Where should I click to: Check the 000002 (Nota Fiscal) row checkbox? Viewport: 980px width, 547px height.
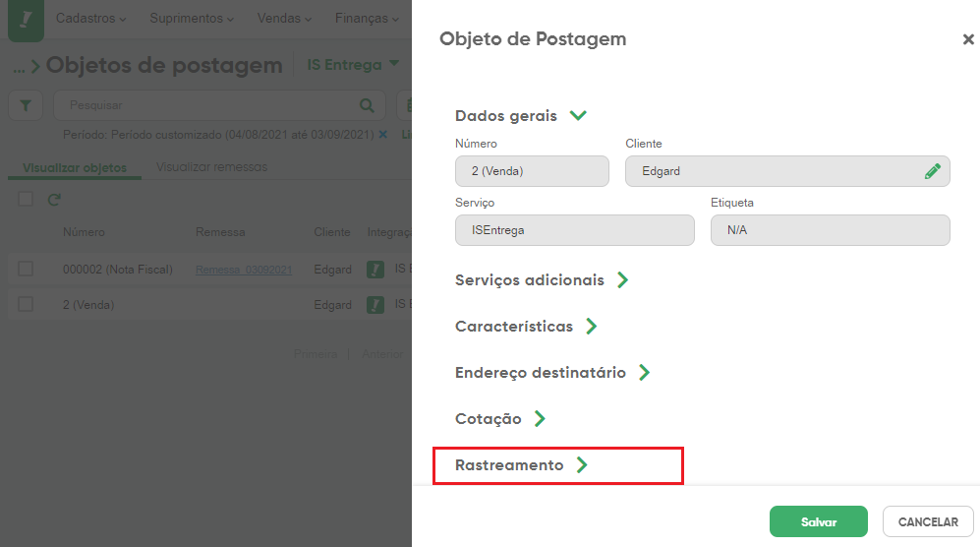click(x=26, y=269)
